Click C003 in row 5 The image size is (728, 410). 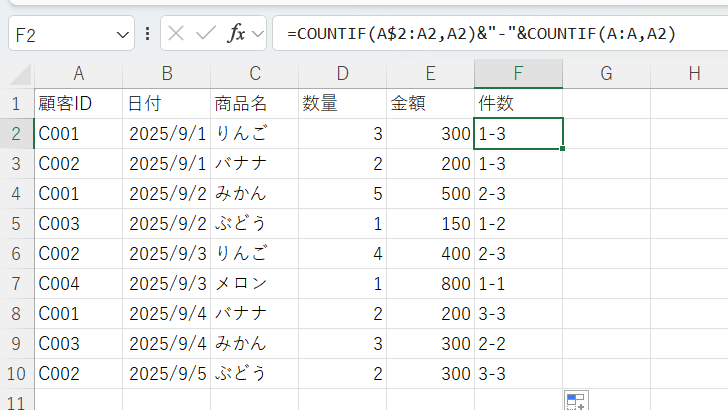click(78, 224)
